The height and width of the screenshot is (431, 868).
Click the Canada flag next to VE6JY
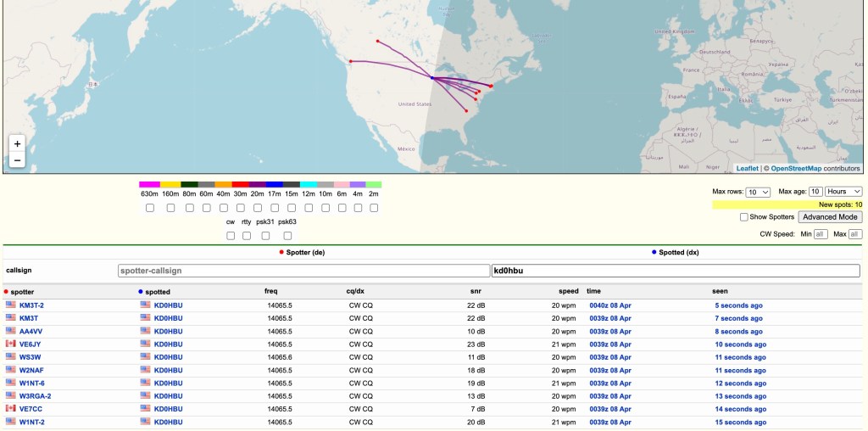tap(11, 344)
